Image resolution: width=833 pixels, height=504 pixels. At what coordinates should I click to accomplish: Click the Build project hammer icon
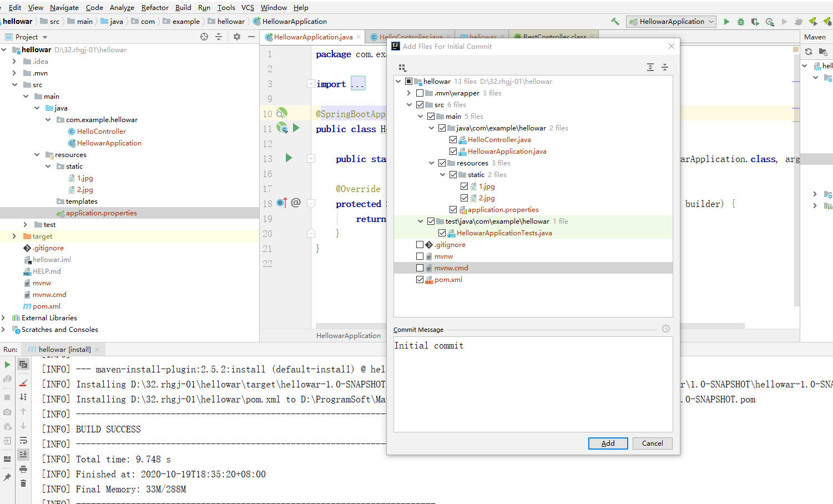615,22
